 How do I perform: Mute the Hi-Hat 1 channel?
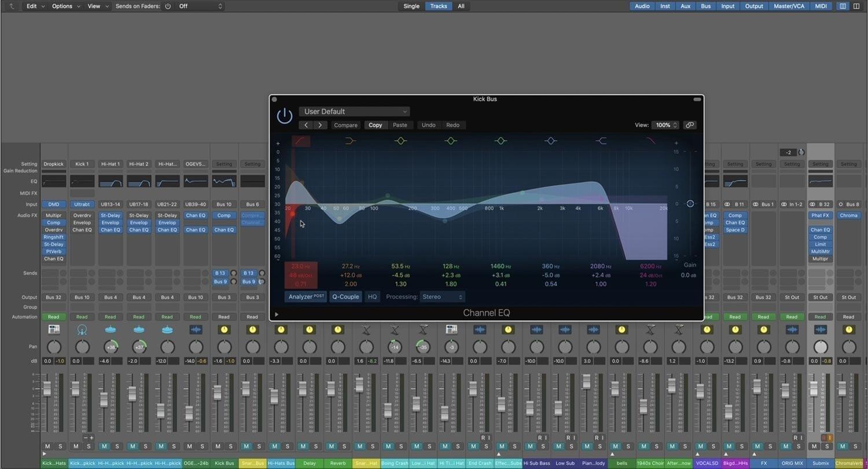104,446
